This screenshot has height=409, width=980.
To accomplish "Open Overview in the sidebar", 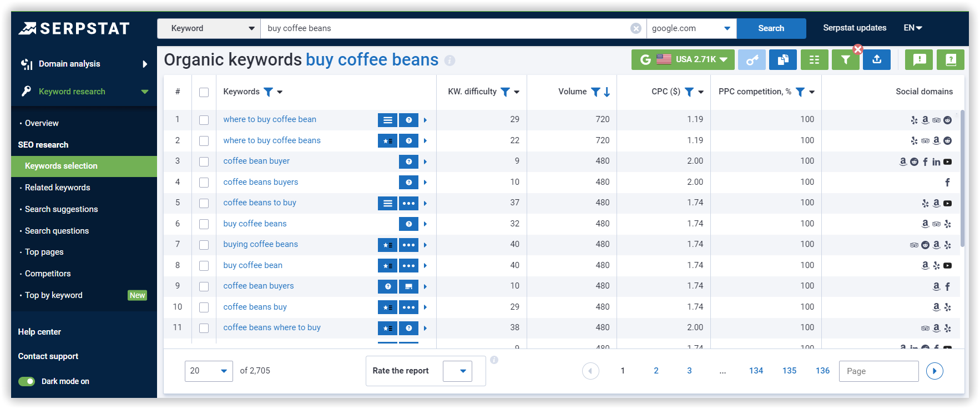I will click(x=42, y=123).
